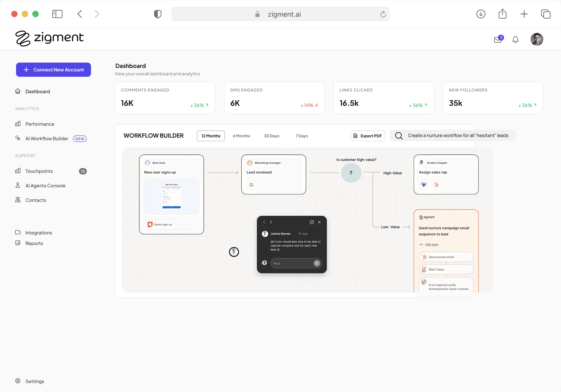Click the next-comment chevron in the comment popup
This screenshot has width=561, height=392.
(271, 222)
